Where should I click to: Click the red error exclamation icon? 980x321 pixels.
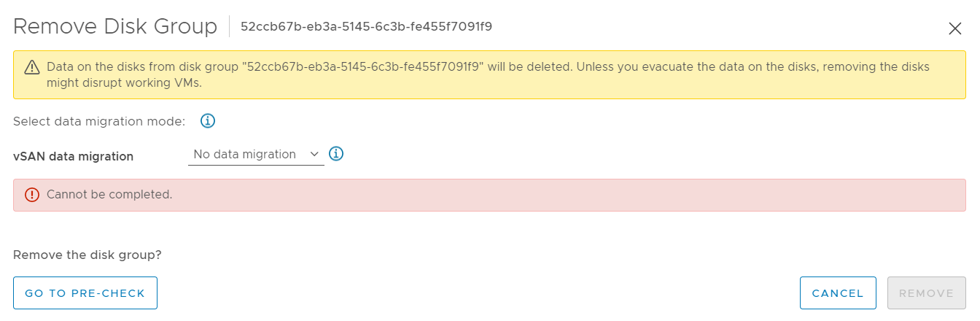point(32,195)
